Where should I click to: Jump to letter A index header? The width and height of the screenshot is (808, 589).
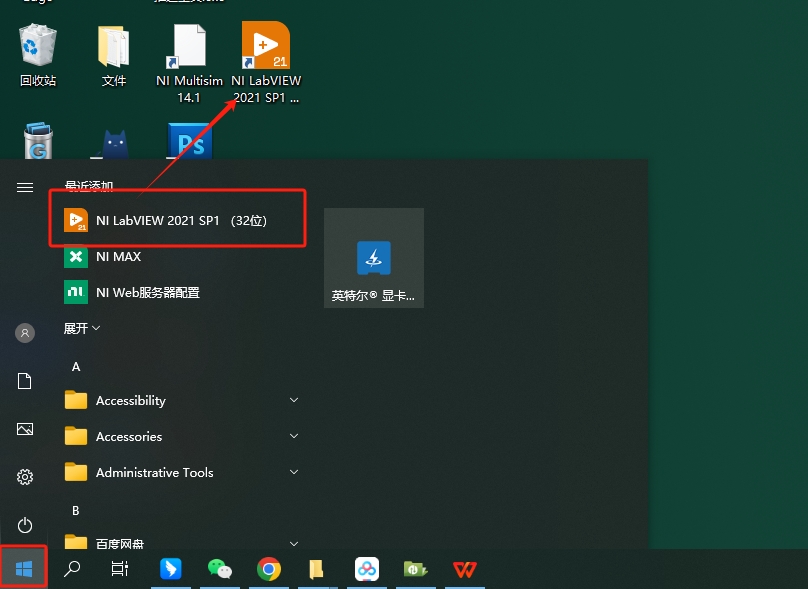pos(76,367)
